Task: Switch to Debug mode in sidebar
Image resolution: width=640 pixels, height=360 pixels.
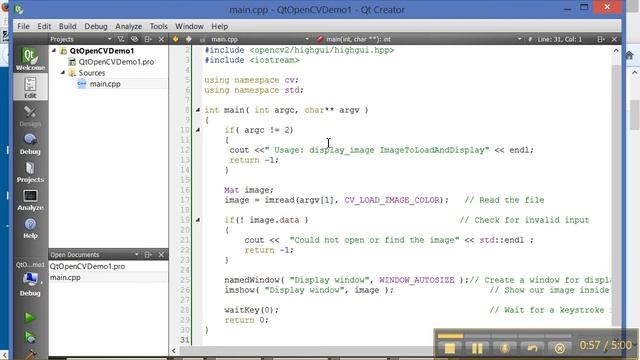Action: [30, 144]
